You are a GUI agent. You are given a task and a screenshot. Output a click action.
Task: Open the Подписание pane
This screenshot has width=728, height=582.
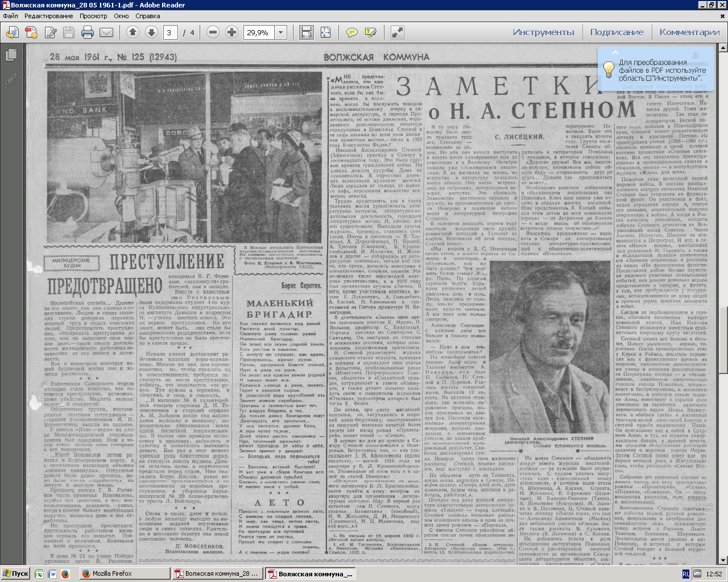pyautogui.click(x=617, y=32)
